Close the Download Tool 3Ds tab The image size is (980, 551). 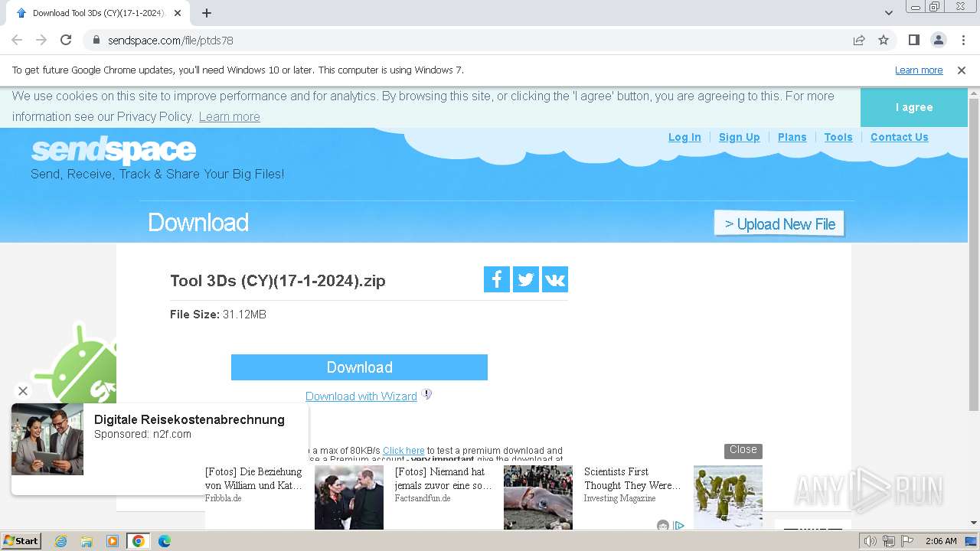tap(178, 13)
